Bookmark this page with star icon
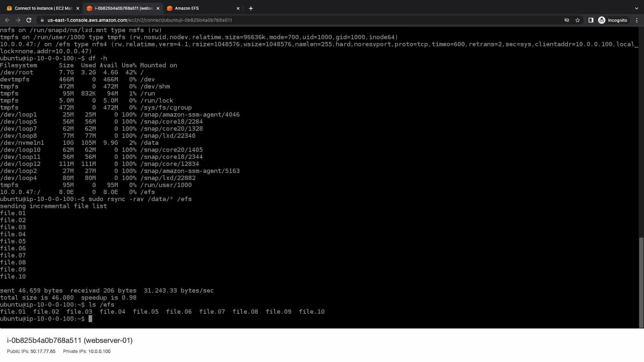644x362 pixels. pyautogui.click(x=577, y=20)
